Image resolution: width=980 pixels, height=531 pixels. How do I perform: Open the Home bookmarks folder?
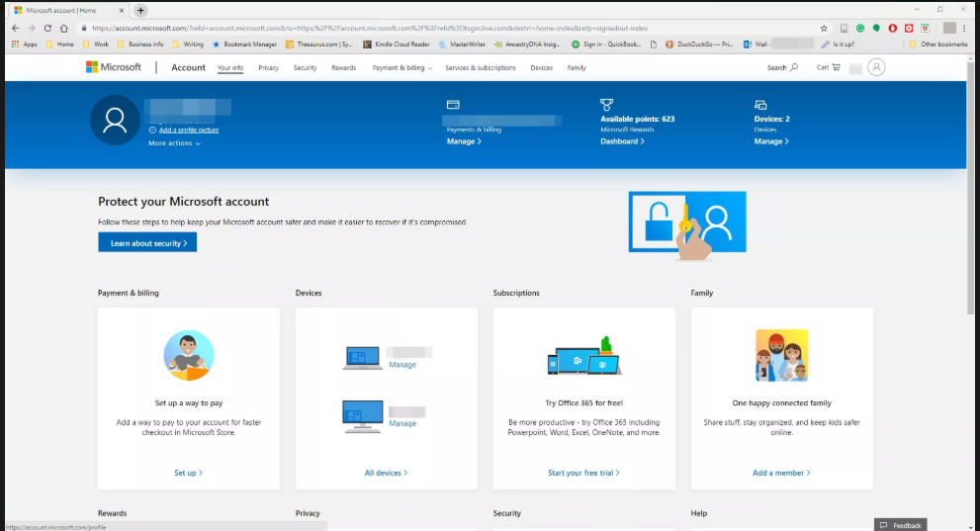pos(60,44)
